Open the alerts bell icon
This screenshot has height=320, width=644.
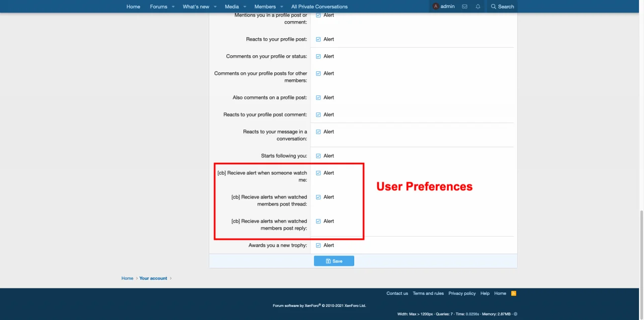pyautogui.click(x=478, y=7)
